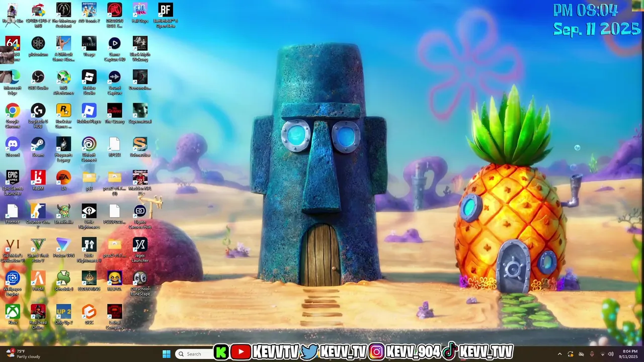The width and height of the screenshot is (644, 362).
Task: Open The Mortuary Assistant game shortcut
Action: click(64, 15)
